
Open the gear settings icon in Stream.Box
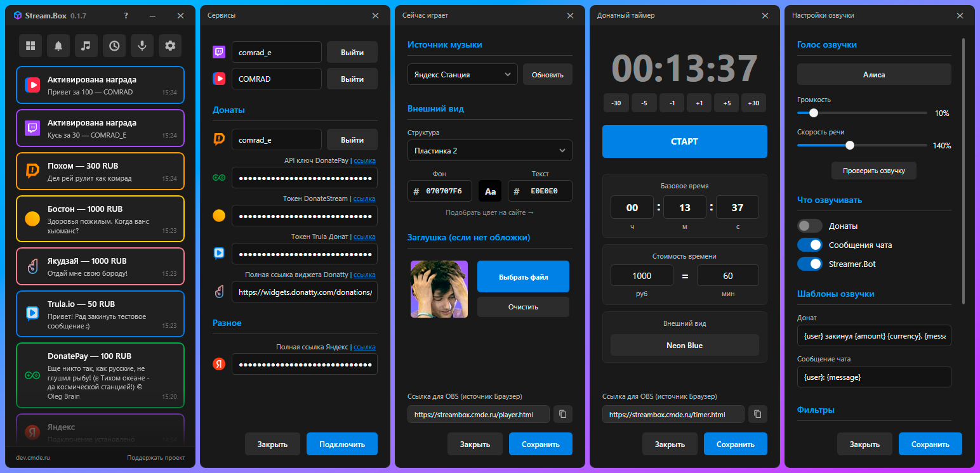pyautogui.click(x=170, y=46)
